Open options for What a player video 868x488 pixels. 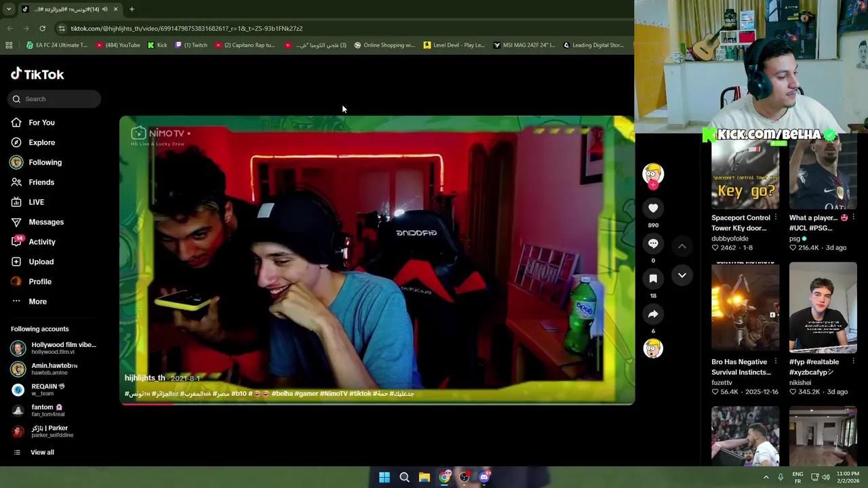pyautogui.click(x=853, y=218)
